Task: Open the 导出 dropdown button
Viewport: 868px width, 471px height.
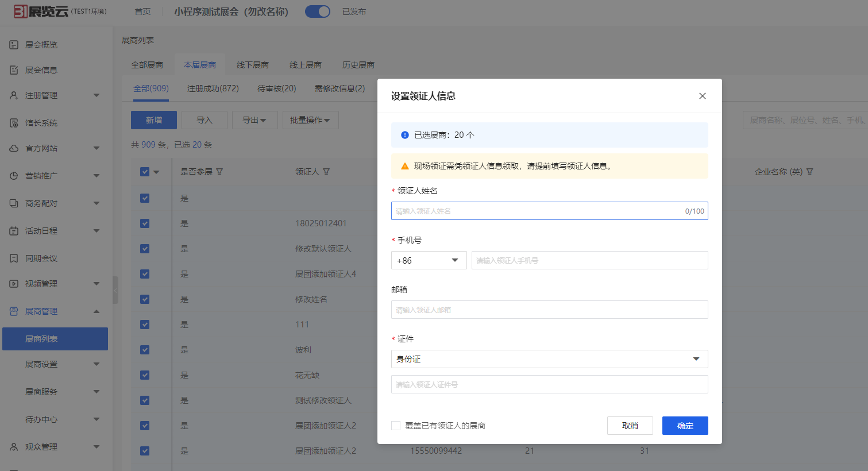Action: (255, 120)
